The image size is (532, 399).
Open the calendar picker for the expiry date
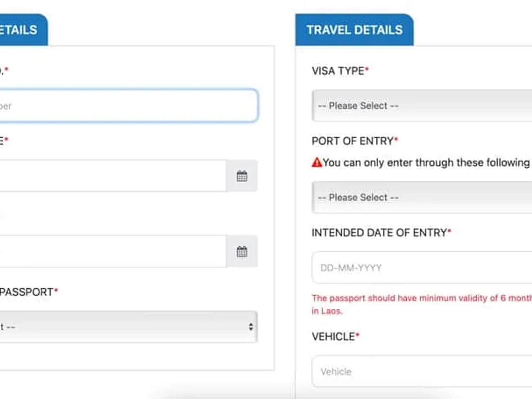tap(242, 251)
